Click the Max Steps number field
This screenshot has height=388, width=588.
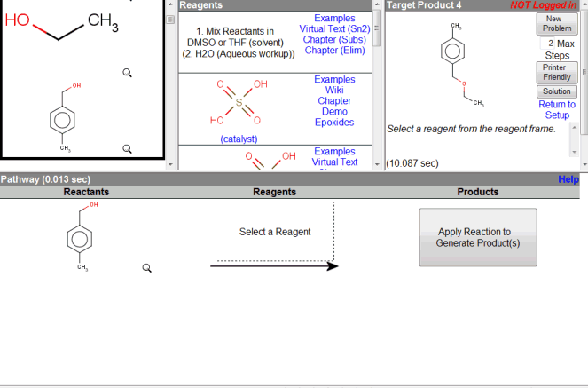[548, 44]
